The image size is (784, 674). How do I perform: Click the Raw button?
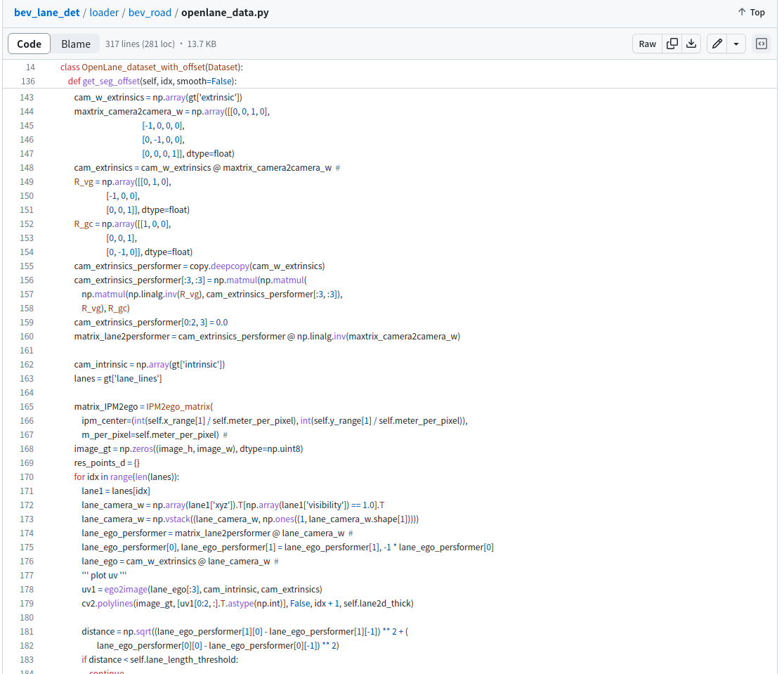(x=646, y=44)
